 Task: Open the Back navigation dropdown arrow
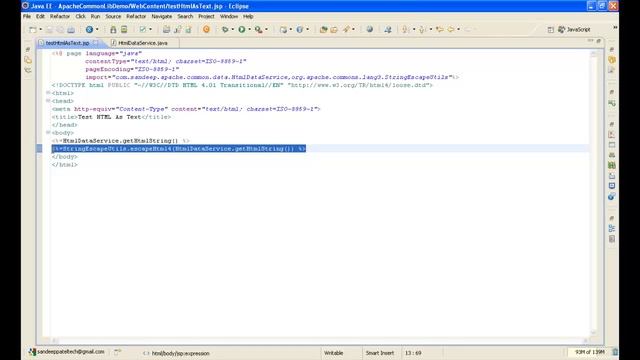pos(458,29)
